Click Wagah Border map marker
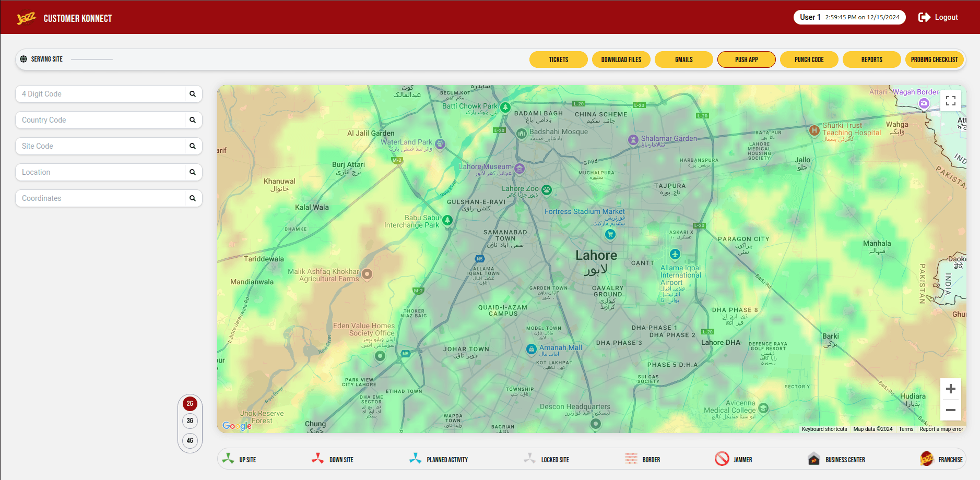Viewport: 980px width, 480px height. (x=924, y=103)
